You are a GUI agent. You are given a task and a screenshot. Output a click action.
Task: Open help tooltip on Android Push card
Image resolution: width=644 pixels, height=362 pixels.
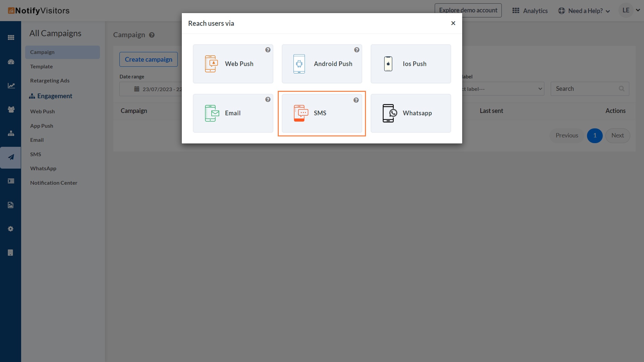(357, 50)
